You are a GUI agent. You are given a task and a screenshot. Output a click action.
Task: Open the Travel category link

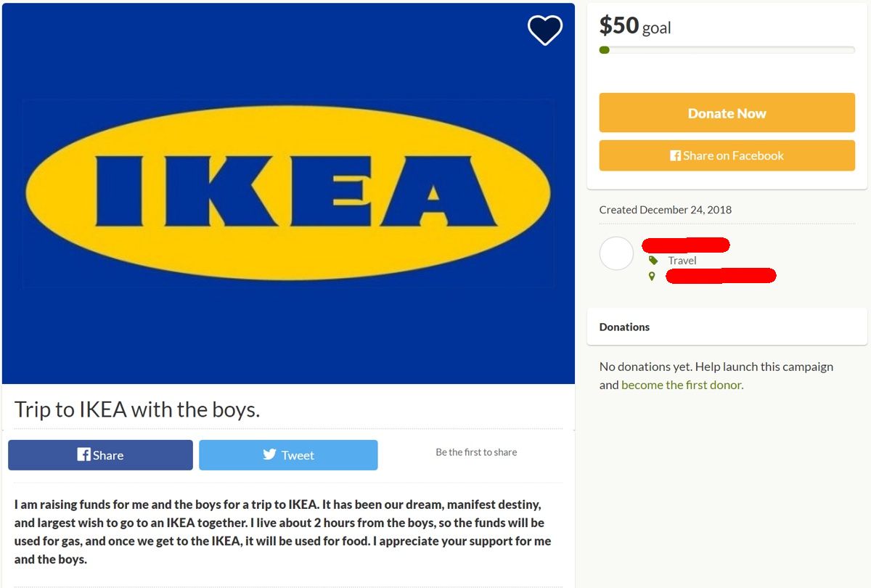[682, 261]
